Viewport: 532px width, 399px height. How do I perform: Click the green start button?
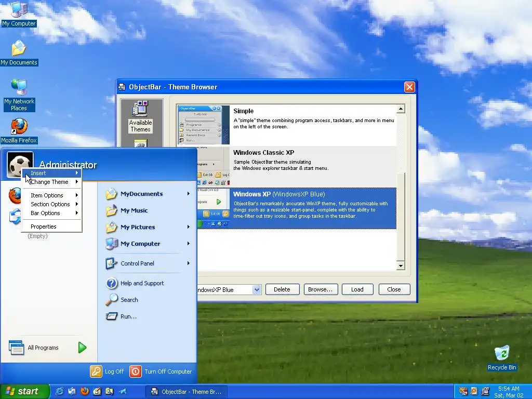click(25, 392)
